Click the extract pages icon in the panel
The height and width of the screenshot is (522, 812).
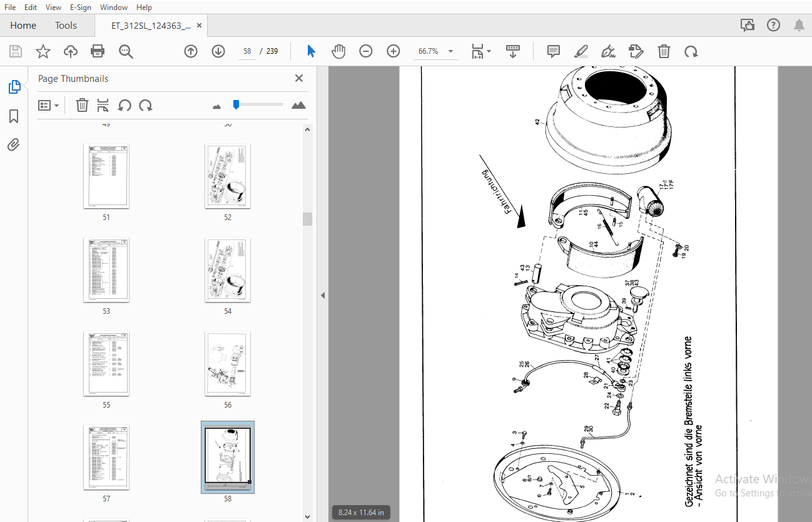(x=103, y=105)
